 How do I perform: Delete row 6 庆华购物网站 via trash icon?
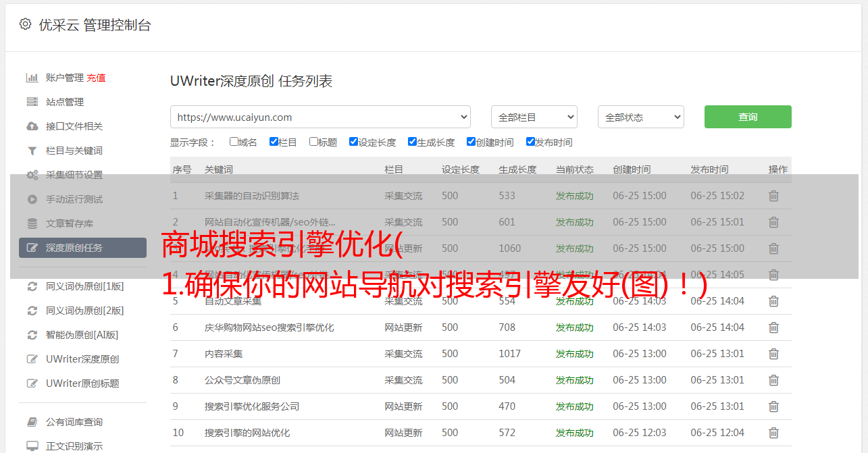coord(774,327)
